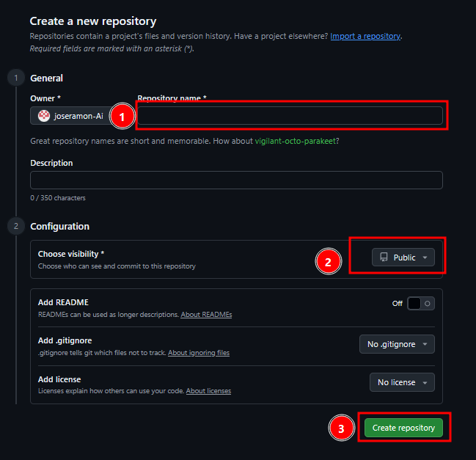The height and width of the screenshot is (460, 476).
Task: Toggle the Add README switch on
Action: (x=420, y=303)
